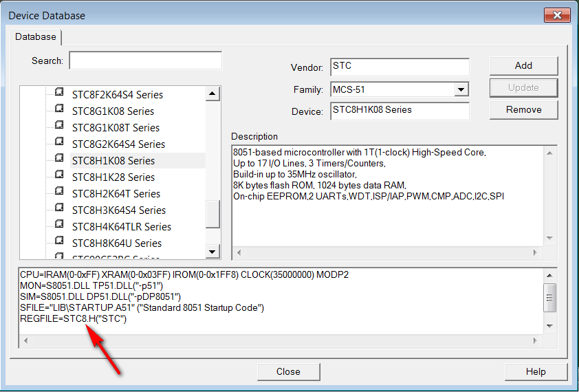Click the Remove button

pyautogui.click(x=523, y=110)
